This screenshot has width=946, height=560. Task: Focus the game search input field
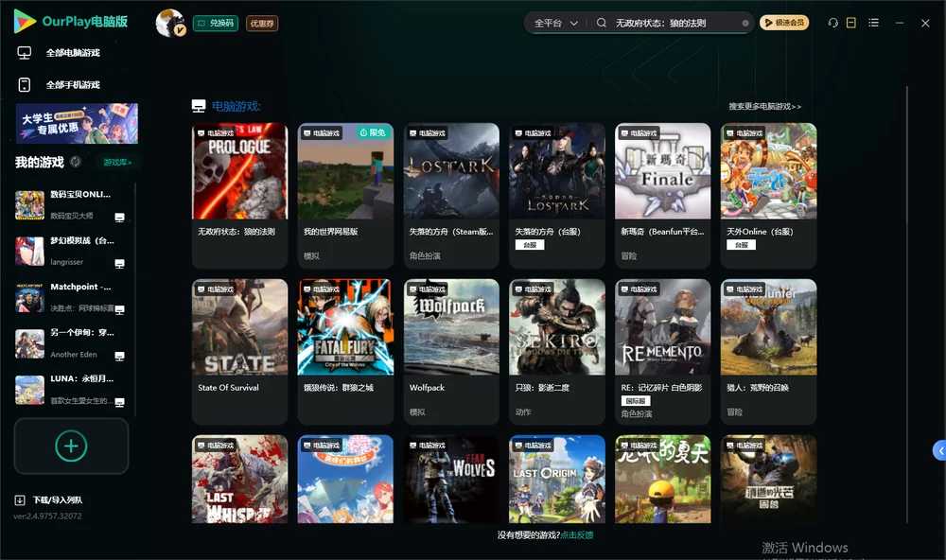pyautogui.click(x=675, y=23)
